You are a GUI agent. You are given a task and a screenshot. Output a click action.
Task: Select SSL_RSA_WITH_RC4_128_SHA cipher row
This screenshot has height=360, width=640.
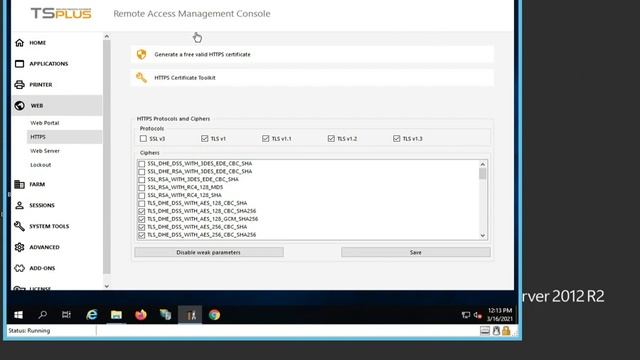[x=184, y=196]
